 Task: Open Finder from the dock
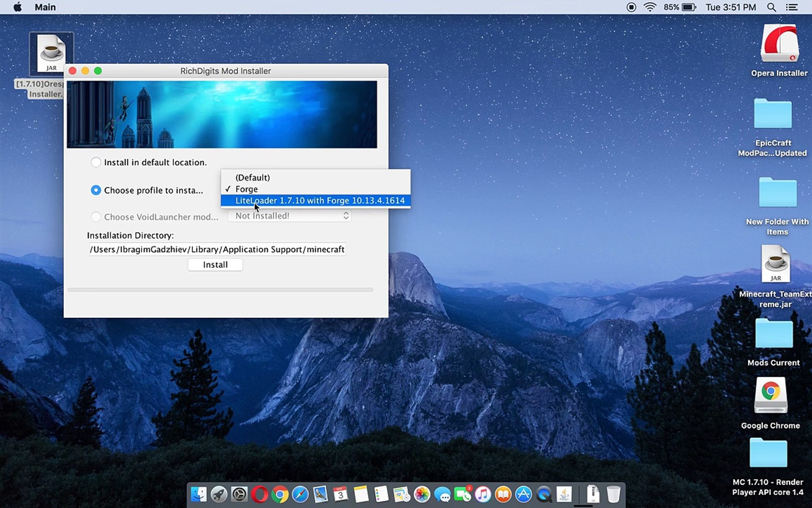(198, 494)
